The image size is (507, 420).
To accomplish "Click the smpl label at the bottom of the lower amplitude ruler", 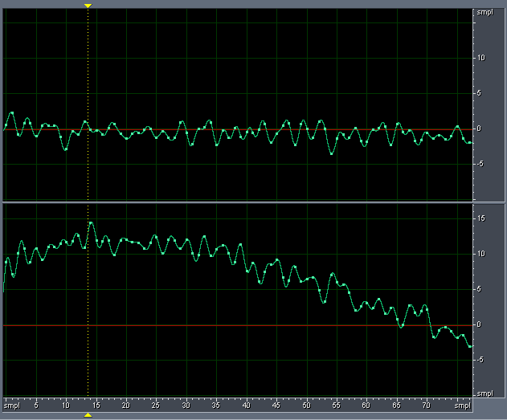I will coord(485,393).
